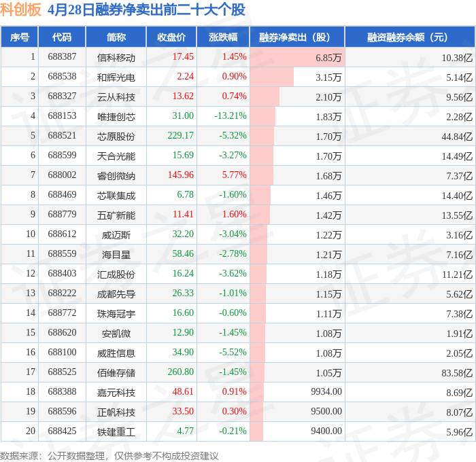
Task: Select stock name 芯联集成
Action: click(116, 196)
